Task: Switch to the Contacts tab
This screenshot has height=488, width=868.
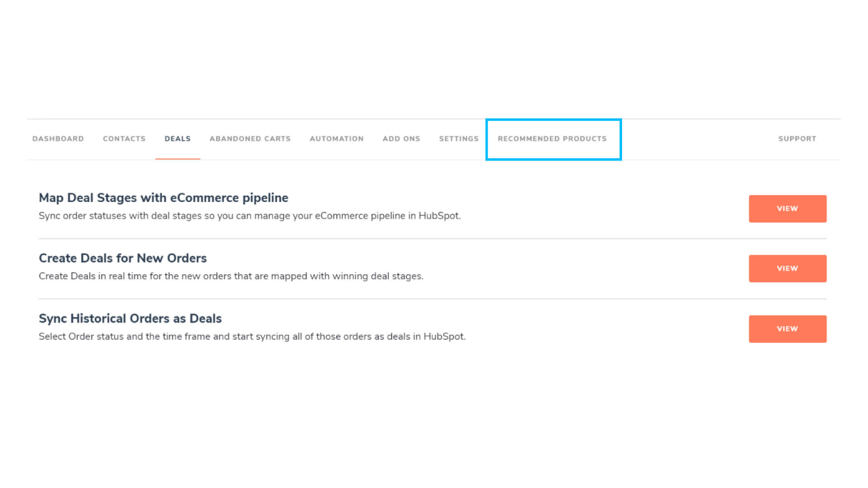Action: click(x=124, y=139)
